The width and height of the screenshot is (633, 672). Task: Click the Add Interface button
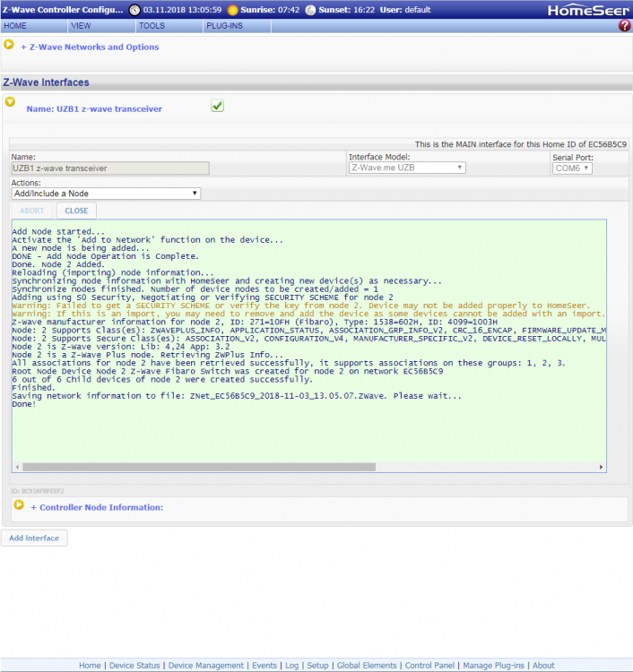pyautogui.click(x=34, y=538)
